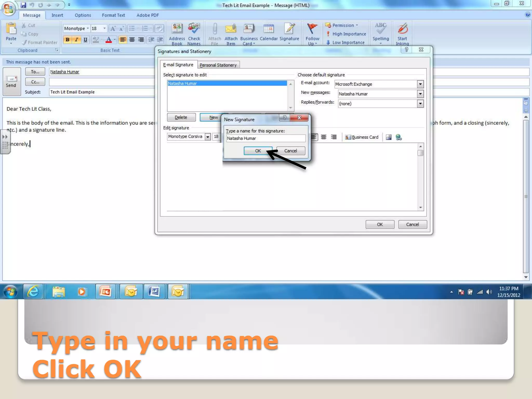Click the Send button
Image resolution: width=532 pixels, height=399 pixels.
coord(11,82)
